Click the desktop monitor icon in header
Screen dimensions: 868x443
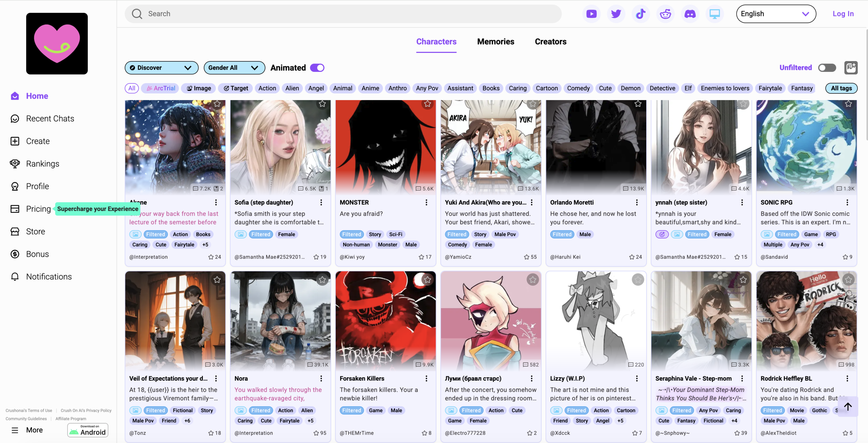715,14
